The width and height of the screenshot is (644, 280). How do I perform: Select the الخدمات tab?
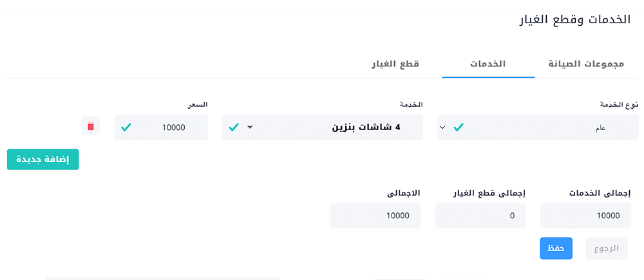point(487,64)
